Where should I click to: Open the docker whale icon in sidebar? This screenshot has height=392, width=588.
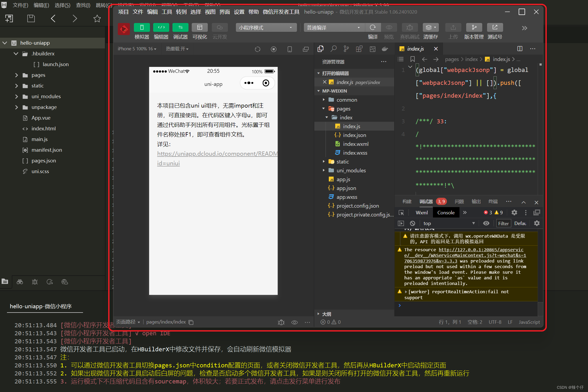(385, 49)
